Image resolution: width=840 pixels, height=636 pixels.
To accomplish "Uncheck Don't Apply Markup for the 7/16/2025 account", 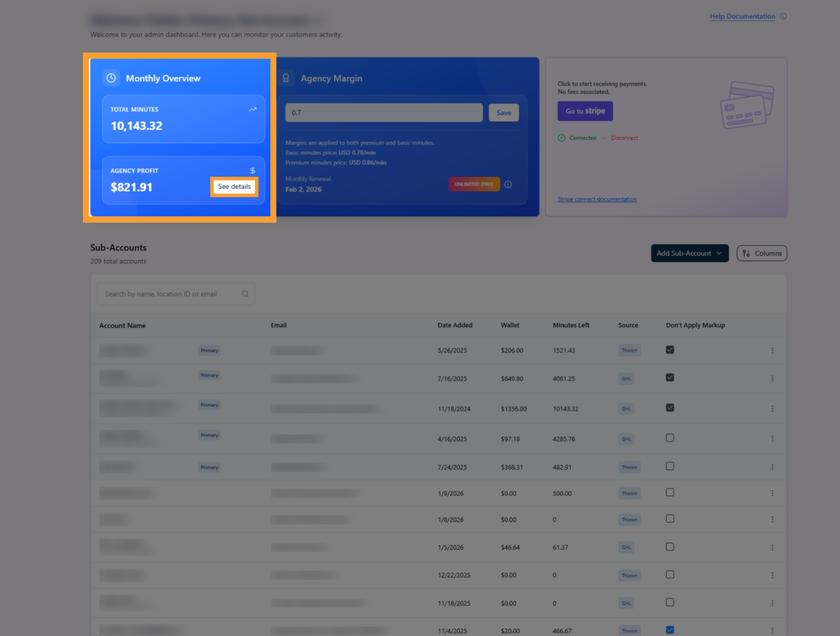I will click(670, 377).
